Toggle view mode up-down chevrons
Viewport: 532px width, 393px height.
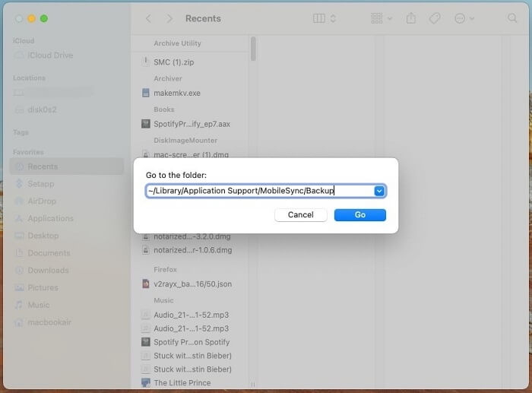[x=333, y=18]
